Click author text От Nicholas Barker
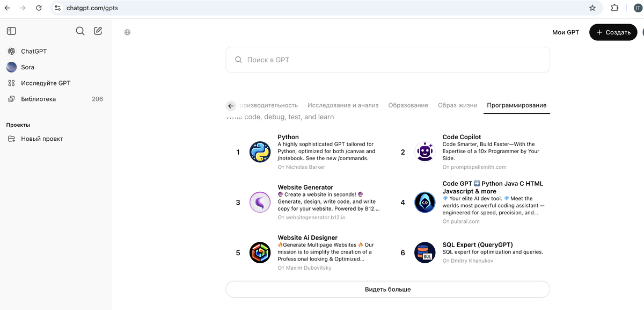Viewport: 644px width, 310px height. coord(301,167)
